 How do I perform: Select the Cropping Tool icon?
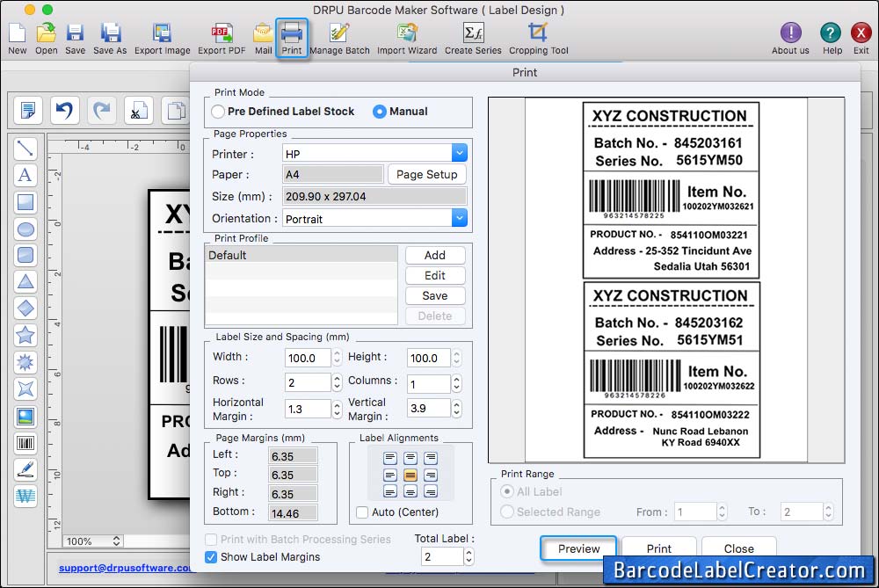point(538,34)
